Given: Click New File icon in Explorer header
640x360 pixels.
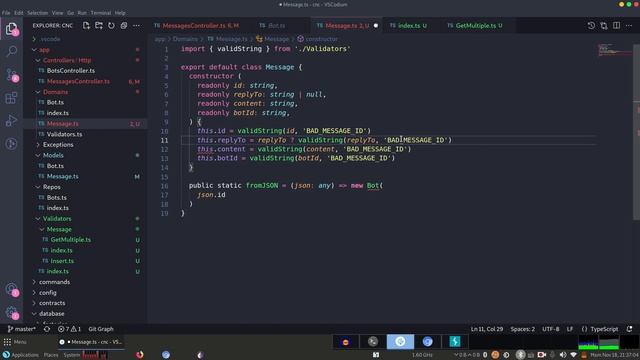Looking at the screenshot, I should (86, 25).
